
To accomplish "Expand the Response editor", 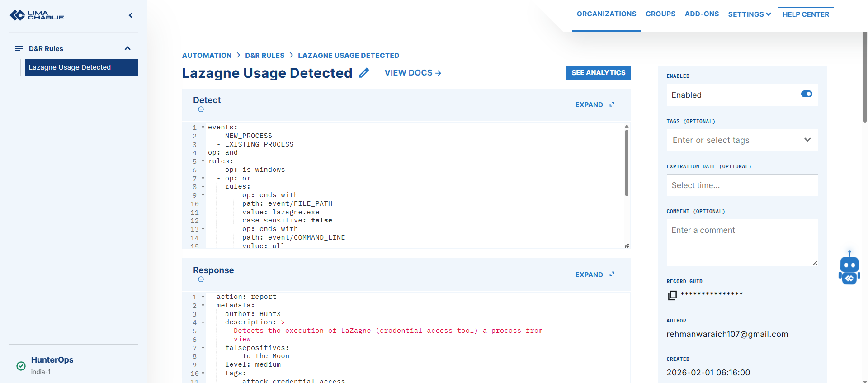I will pos(594,275).
